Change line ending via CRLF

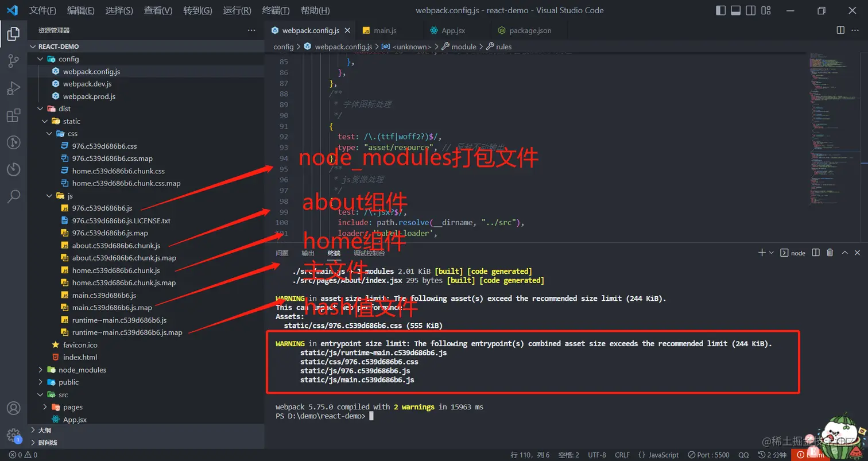pyautogui.click(x=622, y=455)
